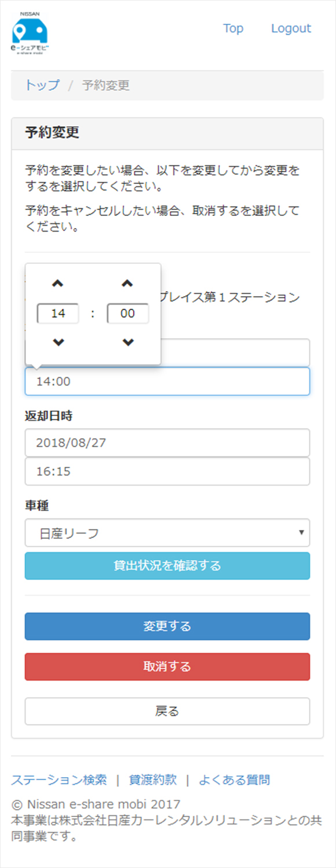Open the ステーション検索 footer link
Screen dimensions: 336x868
point(59,780)
